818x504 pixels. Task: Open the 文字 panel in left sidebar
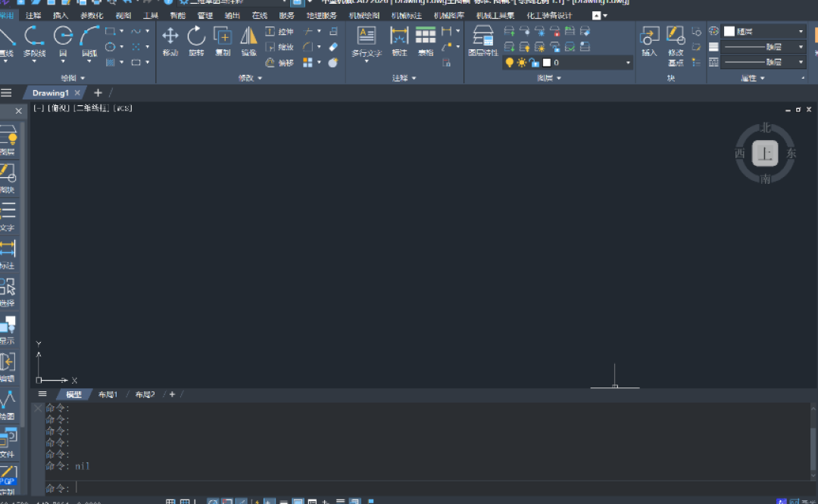click(x=8, y=216)
